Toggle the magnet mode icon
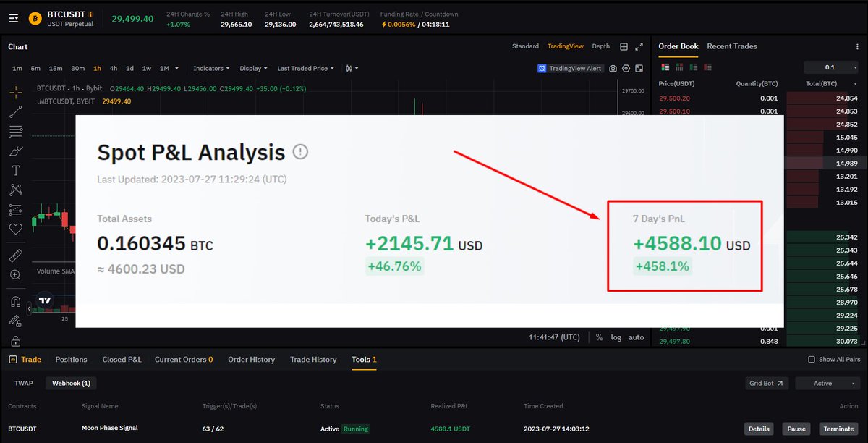868x443 pixels. point(16,301)
